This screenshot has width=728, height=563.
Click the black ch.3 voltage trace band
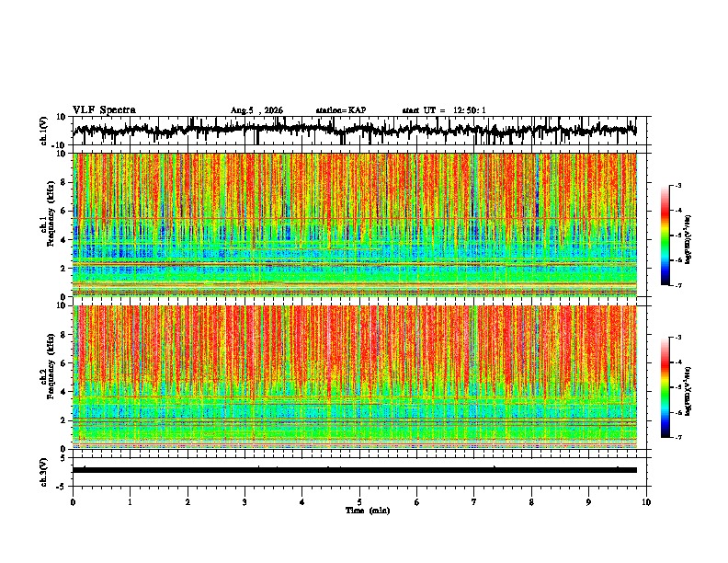355,470
